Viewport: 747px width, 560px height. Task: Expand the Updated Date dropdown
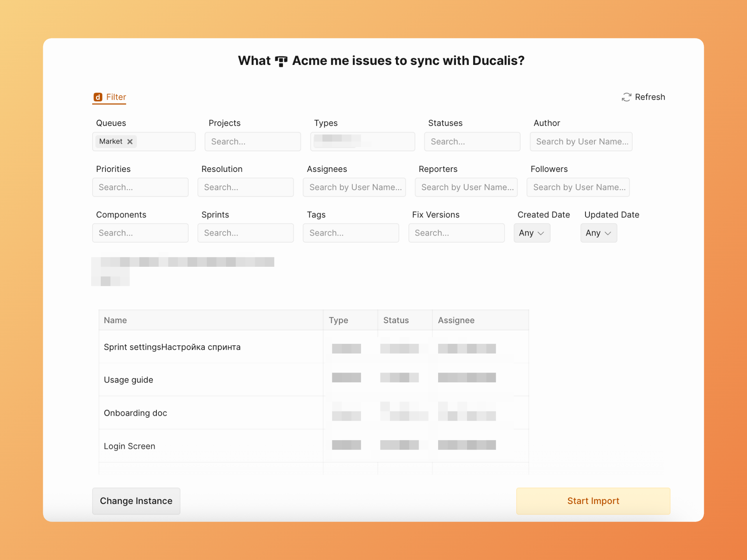598,233
